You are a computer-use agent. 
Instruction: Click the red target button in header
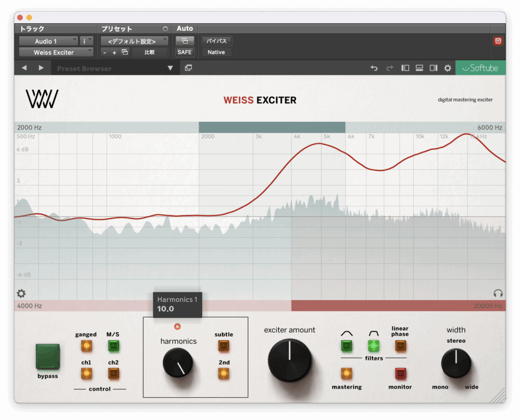coord(498,41)
